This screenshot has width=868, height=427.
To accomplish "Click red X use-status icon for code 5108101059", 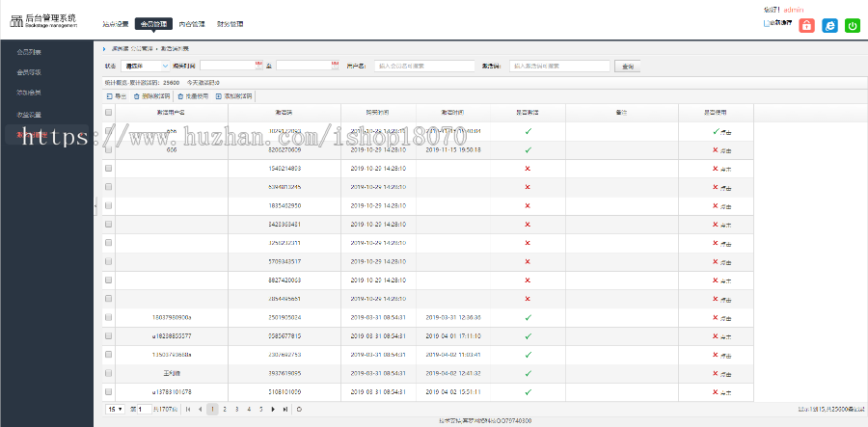I will pyautogui.click(x=716, y=391).
